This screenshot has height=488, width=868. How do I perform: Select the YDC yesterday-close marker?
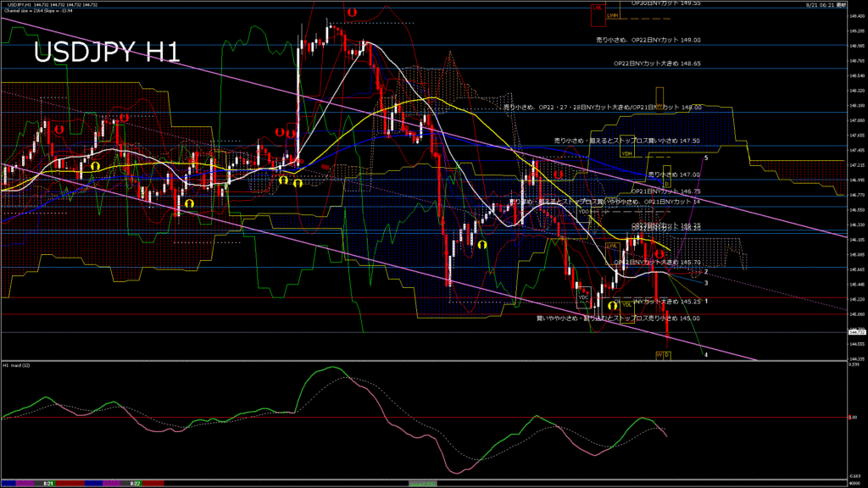click(583, 297)
